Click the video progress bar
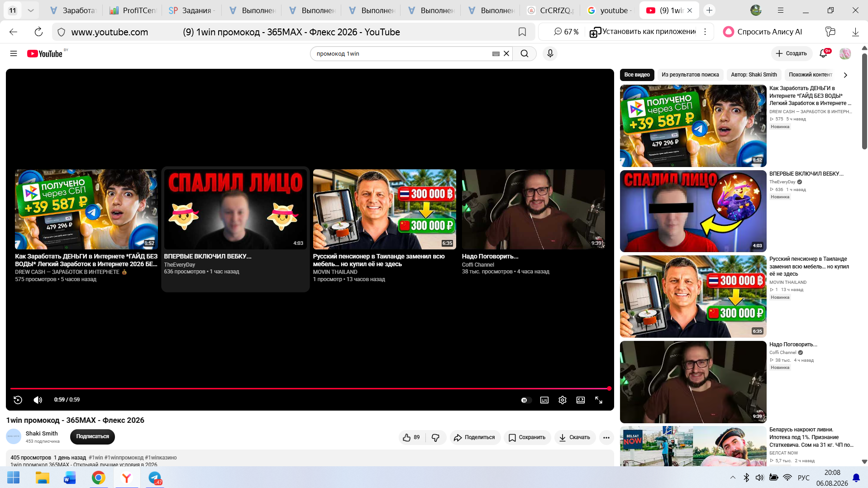This screenshot has height=488, width=868. (310, 388)
